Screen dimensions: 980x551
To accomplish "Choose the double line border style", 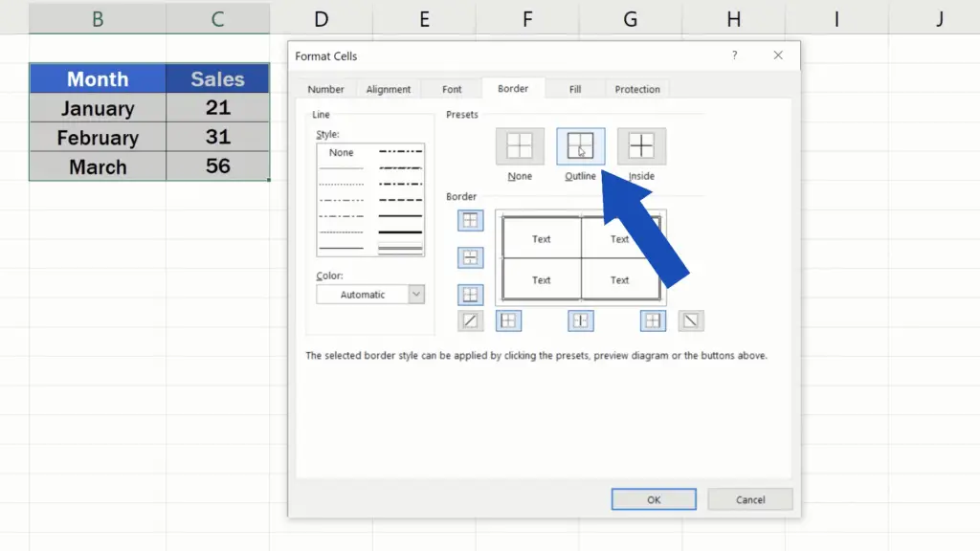I will tap(400, 249).
